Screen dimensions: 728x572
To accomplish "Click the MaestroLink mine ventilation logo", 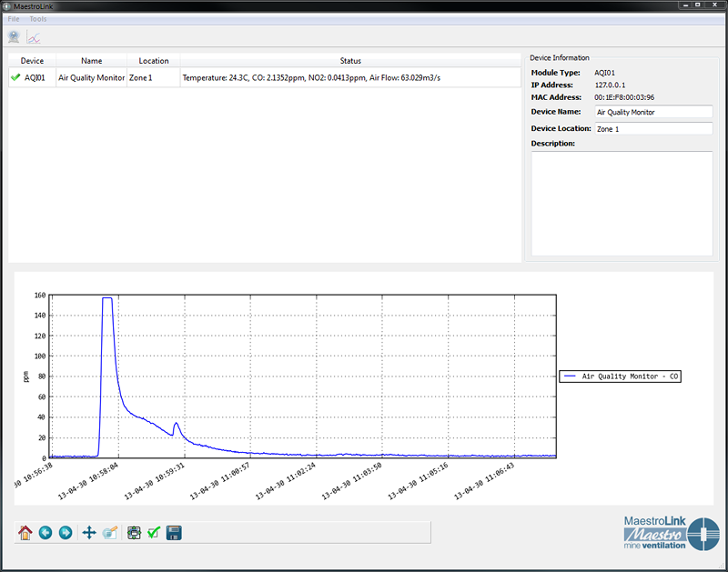I will click(x=672, y=534).
